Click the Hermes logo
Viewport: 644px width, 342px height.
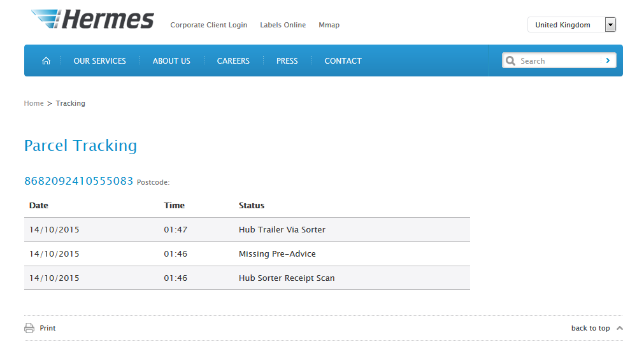[x=93, y=19]
